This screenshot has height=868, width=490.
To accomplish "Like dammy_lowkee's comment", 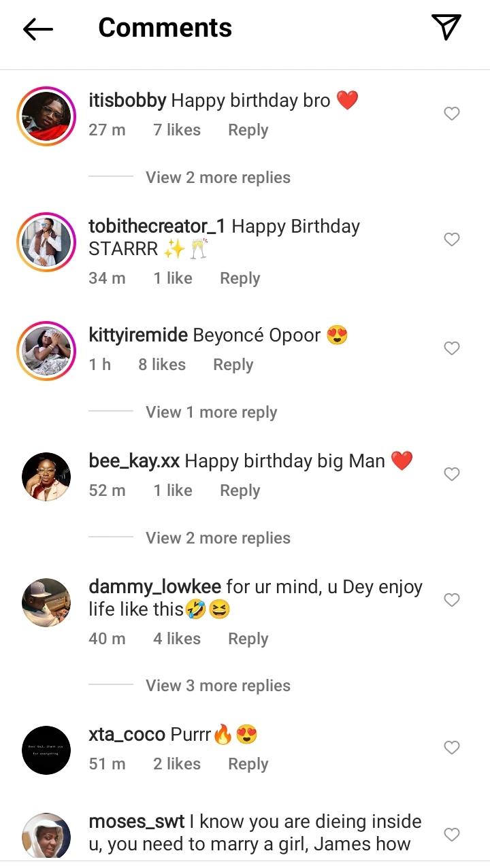I will click(452, 600).
